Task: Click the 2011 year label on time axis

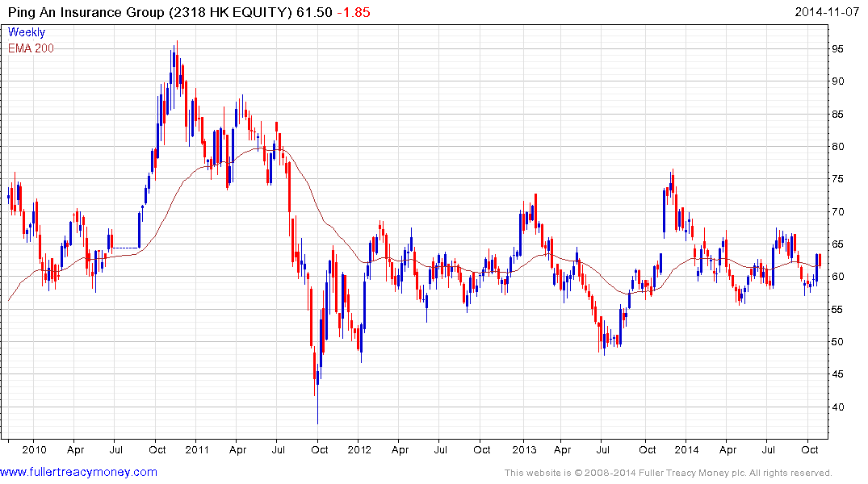Action: [x=197, y=449]
